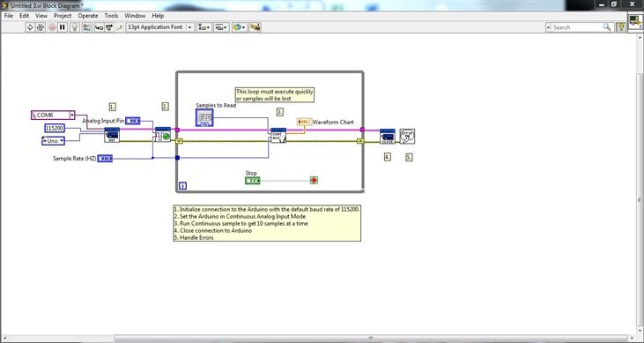Select the Simple Error Handler VI node
Image resolution: width=644 pixels, height=343 pixels.
407,137
